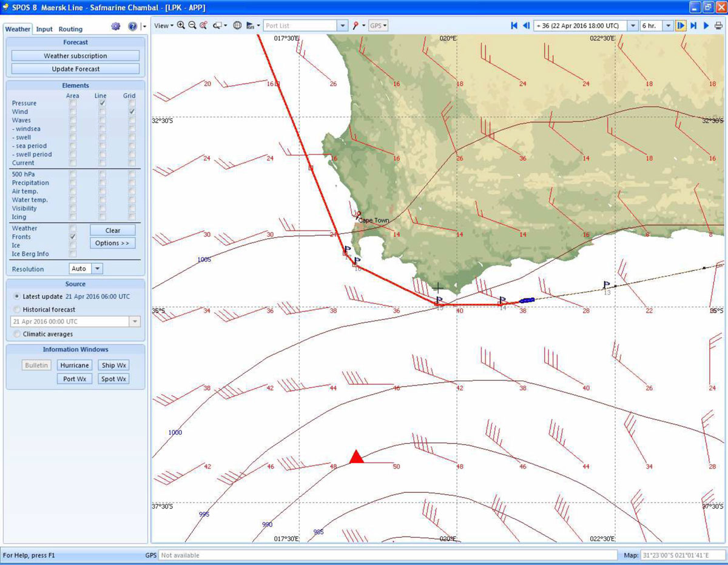Click the Clear button
This screenshot has height=565, width=728.
(113, 230)
